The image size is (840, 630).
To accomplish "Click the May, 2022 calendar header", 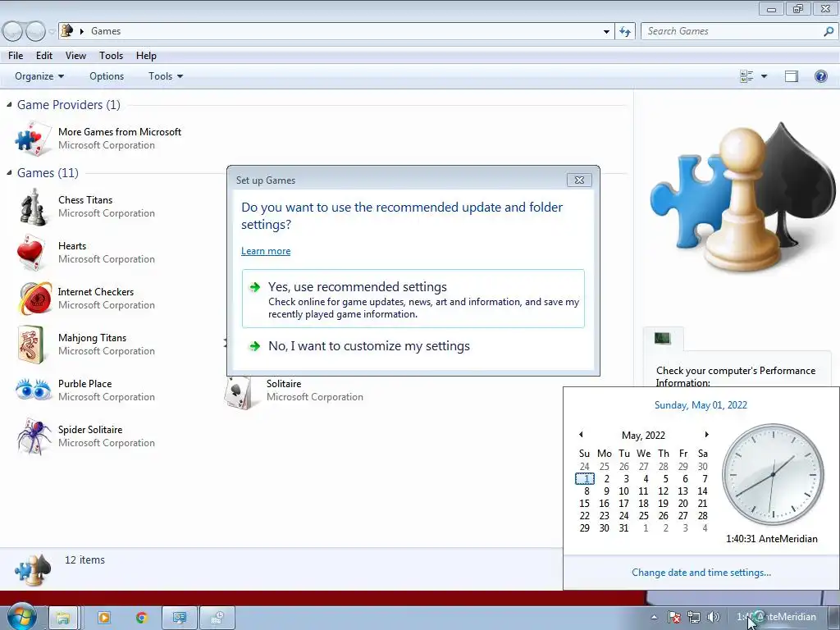I will [x=643, y=435].
